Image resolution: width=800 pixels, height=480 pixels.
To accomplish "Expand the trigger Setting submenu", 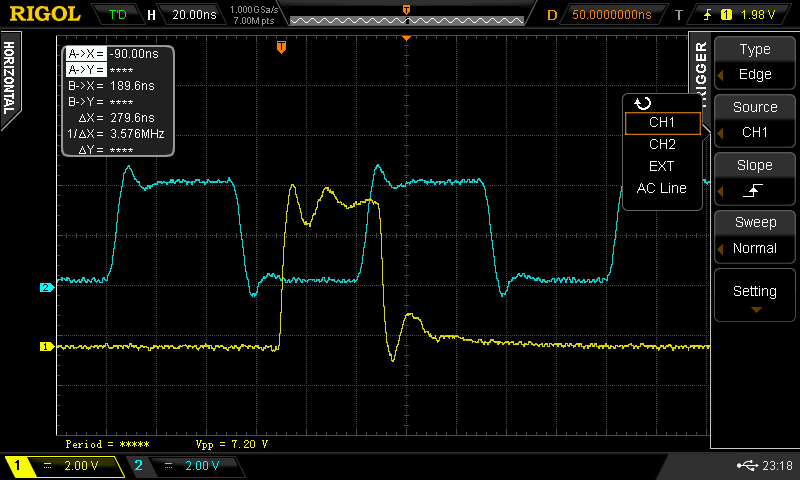I will [755, 295].
